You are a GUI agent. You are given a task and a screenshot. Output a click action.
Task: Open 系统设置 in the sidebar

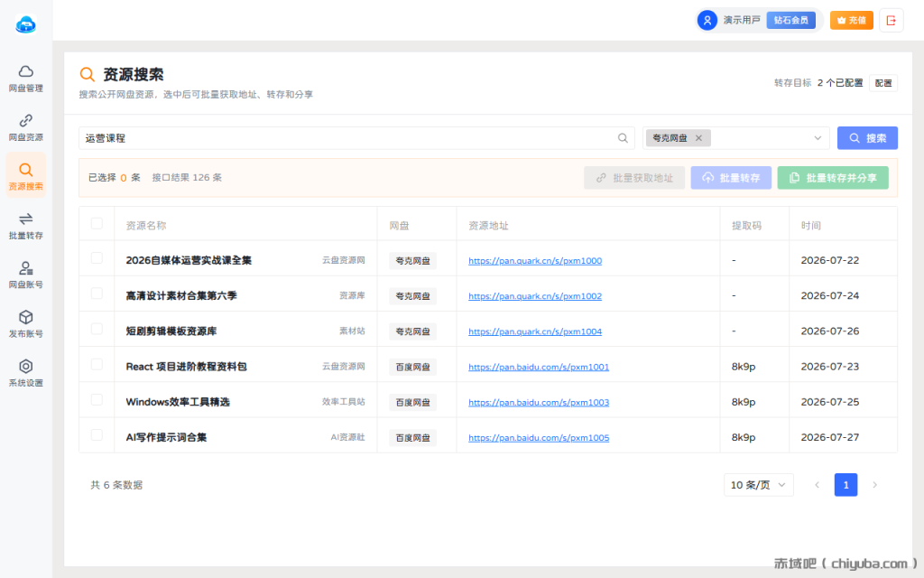coord(26,373)
